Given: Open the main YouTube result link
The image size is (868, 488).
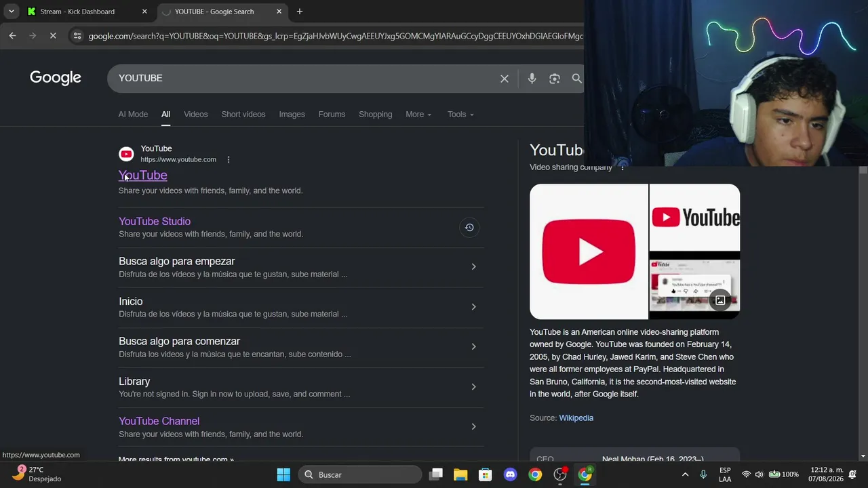Looking at the screenshot, I should (143, 176).
